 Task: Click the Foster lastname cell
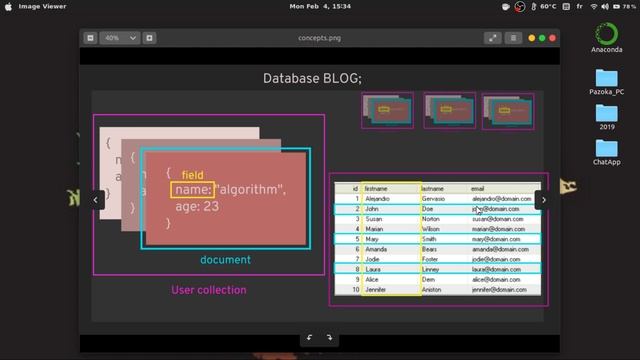pyautogui.click(x=430, y=259)
